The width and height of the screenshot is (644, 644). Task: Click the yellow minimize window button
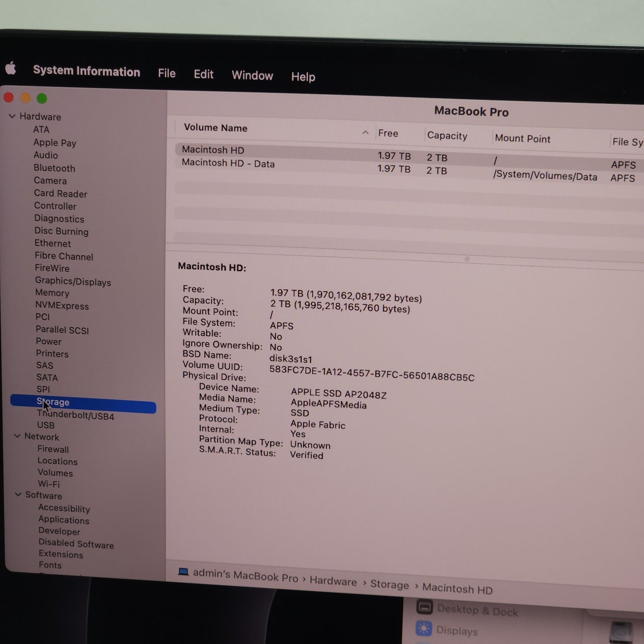point(25,98)
